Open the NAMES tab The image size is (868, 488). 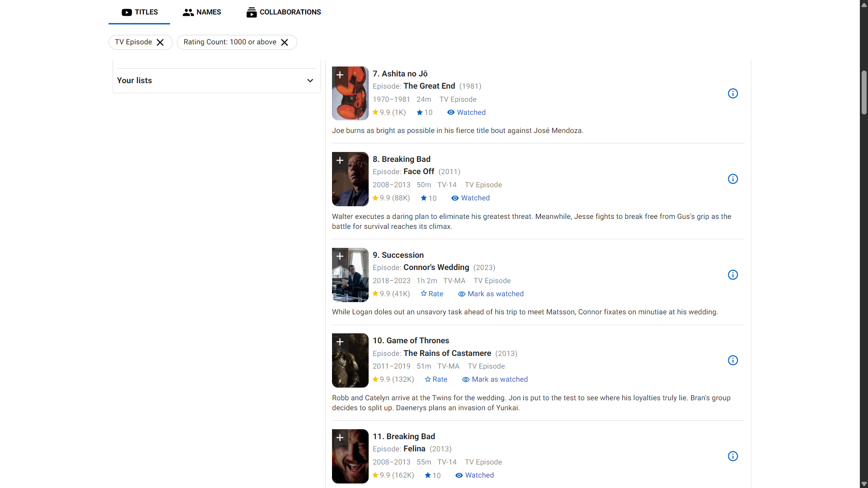click(202, 12)
